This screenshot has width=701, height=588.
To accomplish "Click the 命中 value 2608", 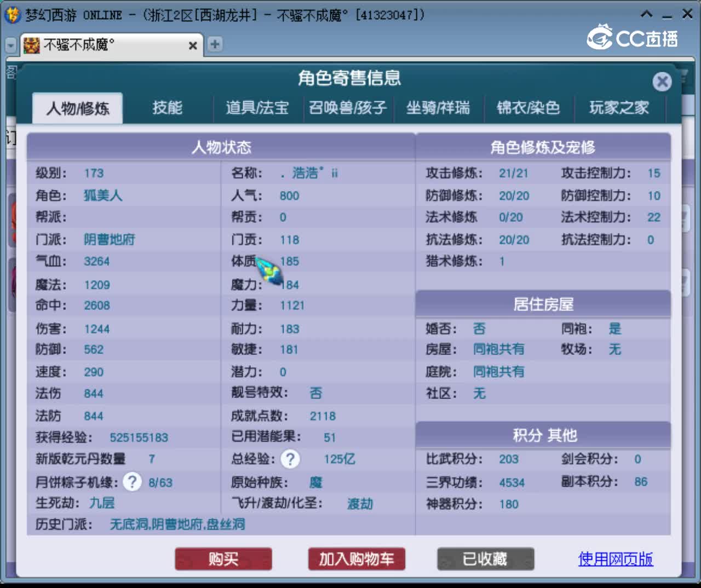I will click(97, 305).
